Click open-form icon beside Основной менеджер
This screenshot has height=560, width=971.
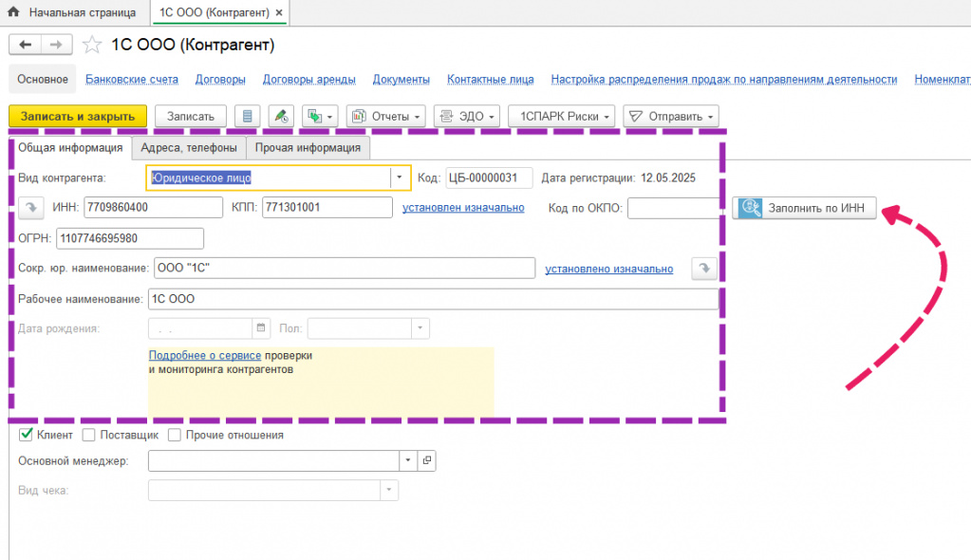point(427,460)
